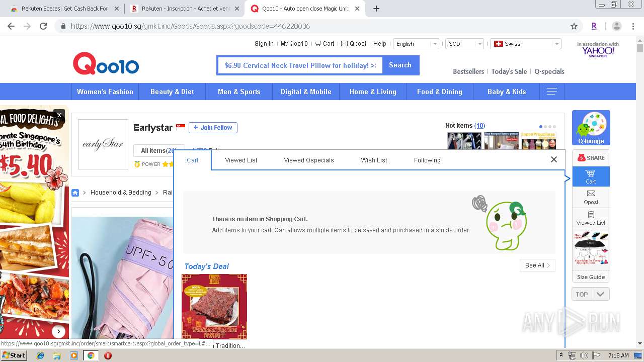Open Household & Bedding breadcrumb
The height and width of the screenshot is (362, 644).
point(121,193)
